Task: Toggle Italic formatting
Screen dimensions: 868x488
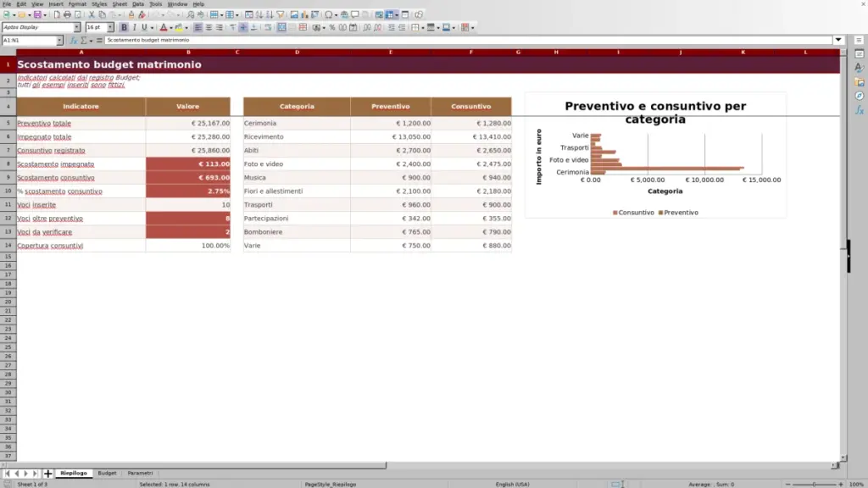Action: [x=135, y=28]
